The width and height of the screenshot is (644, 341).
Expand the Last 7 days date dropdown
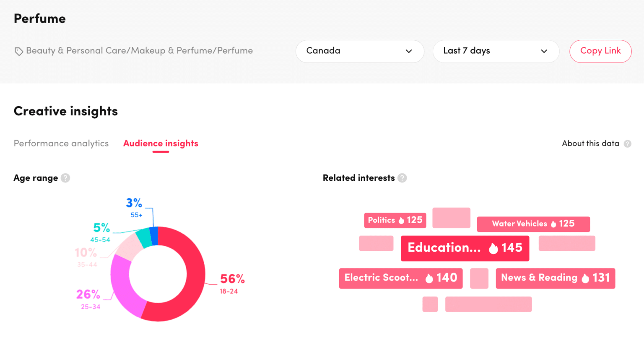[x=496, y=51]
